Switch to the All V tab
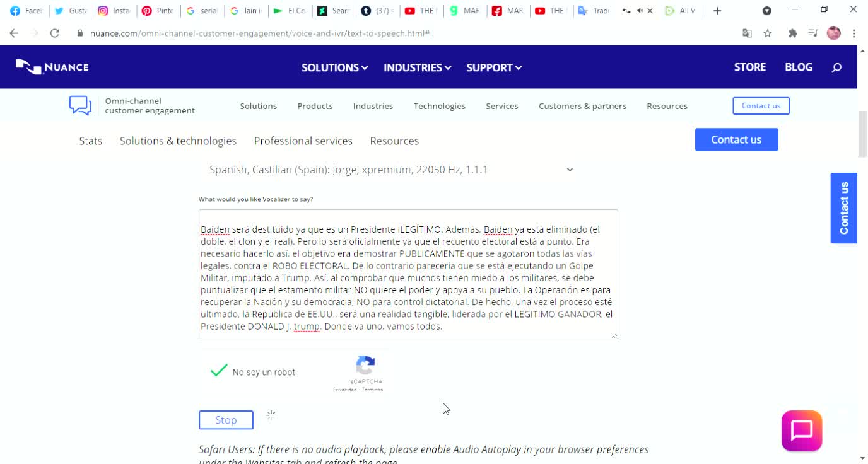The width and height of the screenshot is (868, 464). tap(681, 11)
